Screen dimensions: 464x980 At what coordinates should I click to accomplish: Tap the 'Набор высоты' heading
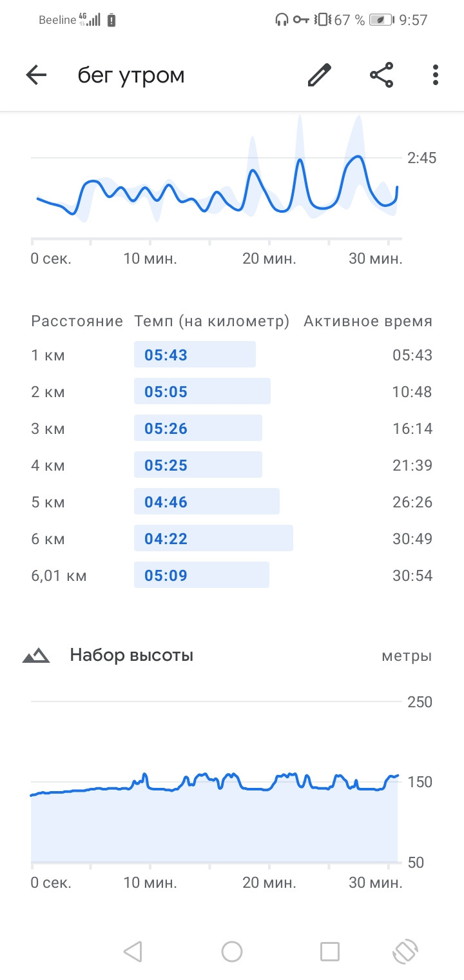coord(131,656)
